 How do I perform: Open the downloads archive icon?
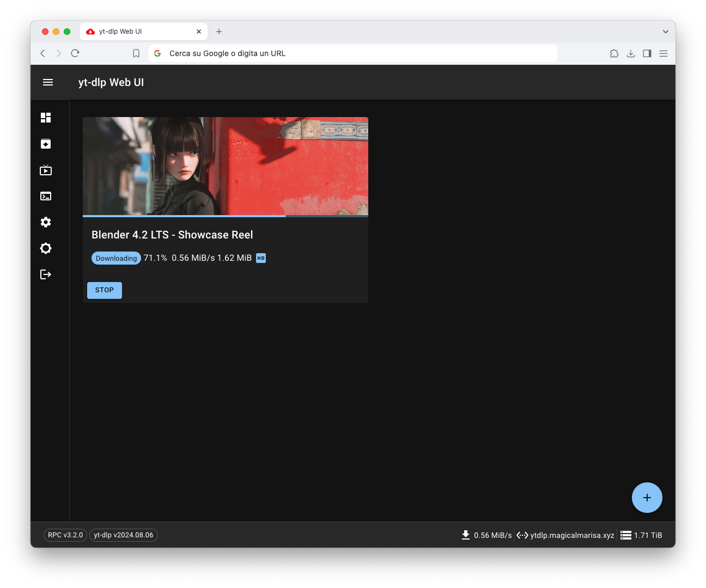(x=46, y=144)
